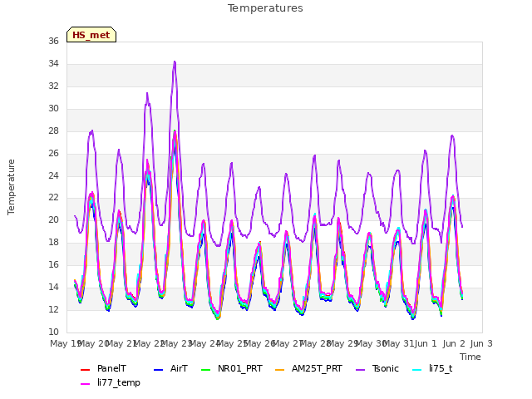Click the 16 y-axis tick label

[53, 264]
